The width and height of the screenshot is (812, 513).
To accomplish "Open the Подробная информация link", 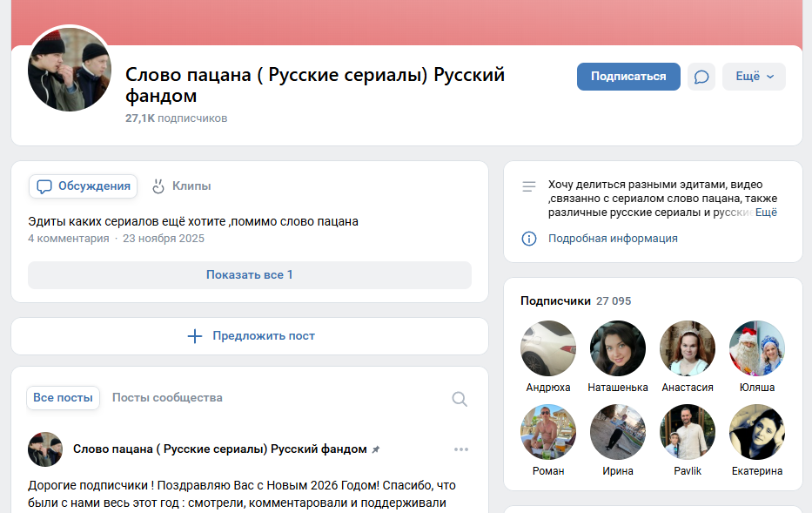I will (x=613, y=239).
